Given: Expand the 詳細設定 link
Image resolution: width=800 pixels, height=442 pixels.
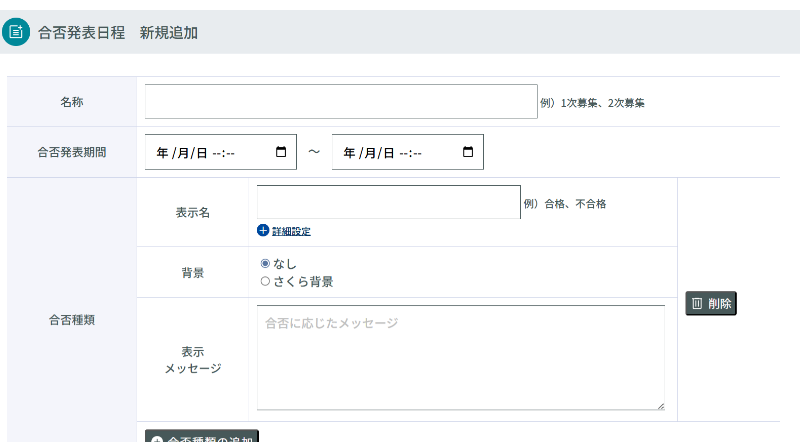Looking at the screenshot, I should click(x=291, y=231).
